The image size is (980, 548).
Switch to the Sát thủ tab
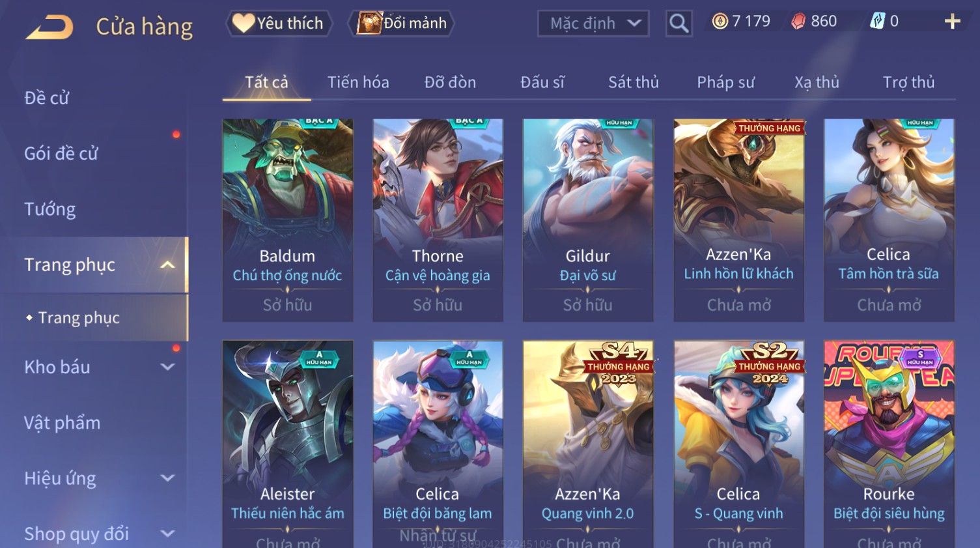click(633, 82)
